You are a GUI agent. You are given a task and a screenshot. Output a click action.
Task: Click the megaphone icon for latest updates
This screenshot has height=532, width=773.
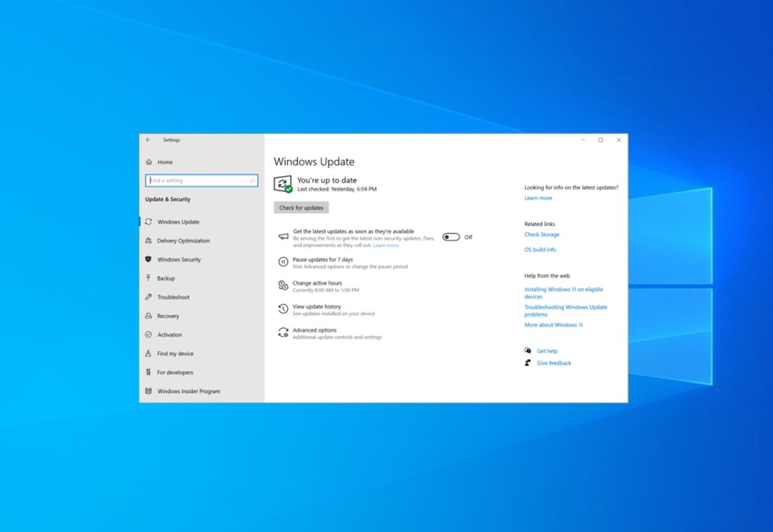(283, 237)
